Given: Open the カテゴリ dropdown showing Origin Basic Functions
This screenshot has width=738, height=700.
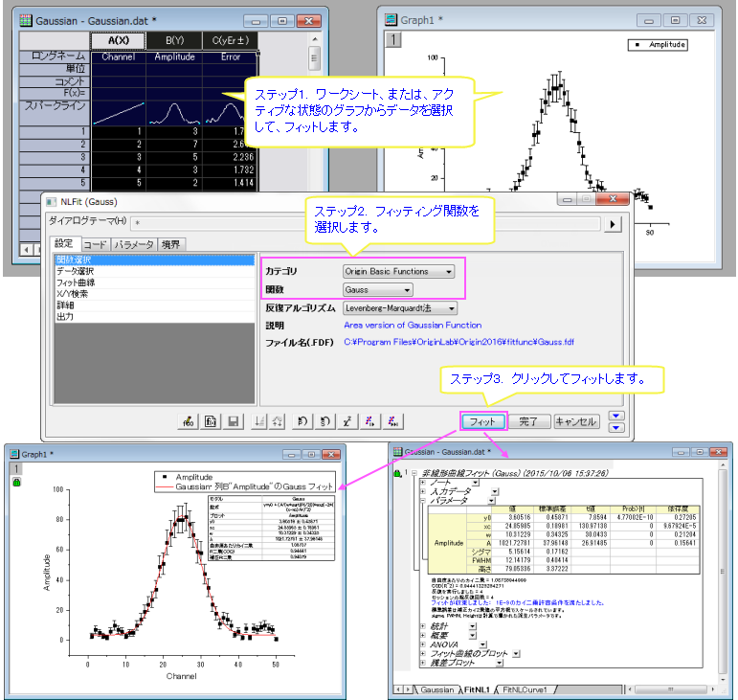Looking at the screenshot, I should click(x=398, y=272).
